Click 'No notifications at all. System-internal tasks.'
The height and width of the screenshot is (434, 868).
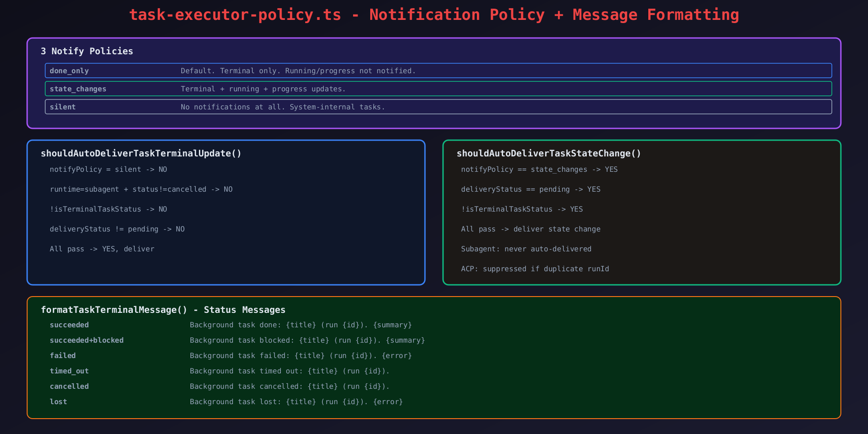(x=283, y=107)
